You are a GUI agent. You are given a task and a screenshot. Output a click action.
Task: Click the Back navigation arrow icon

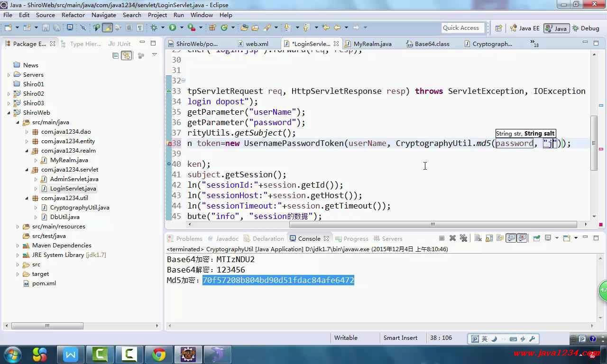(337, 27)
